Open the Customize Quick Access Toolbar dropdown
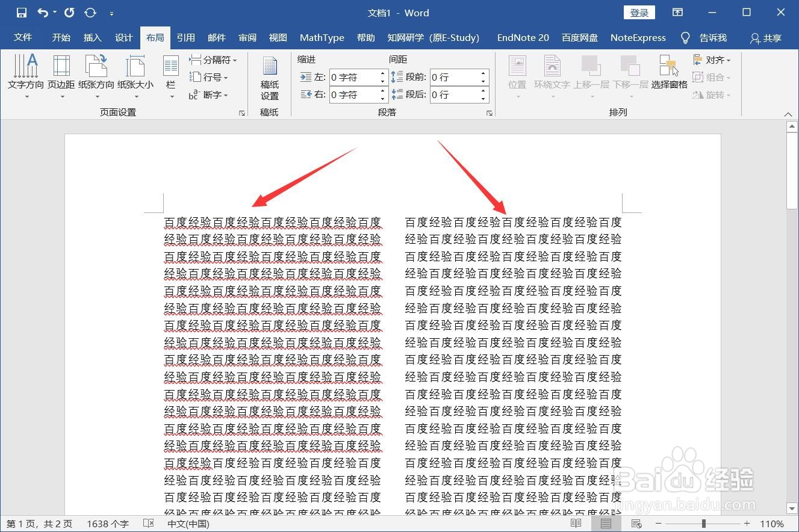799x532 pixels. coord(112,13)
